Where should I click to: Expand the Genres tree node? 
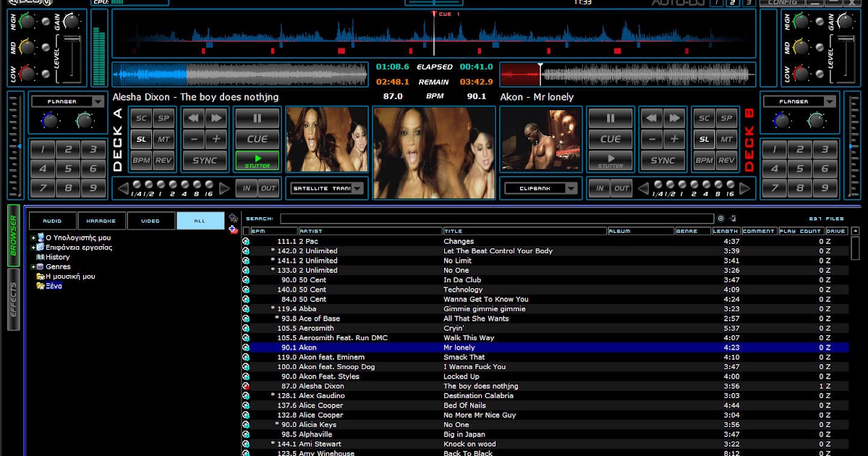pyautogui.click(x=33, y=266)
